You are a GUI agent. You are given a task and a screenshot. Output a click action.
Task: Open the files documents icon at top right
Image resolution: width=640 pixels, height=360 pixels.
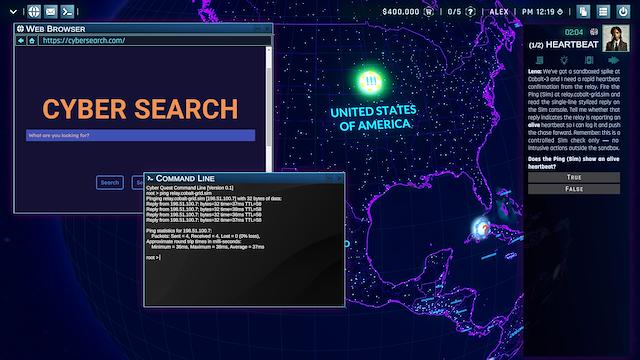[x=583, y=11]
